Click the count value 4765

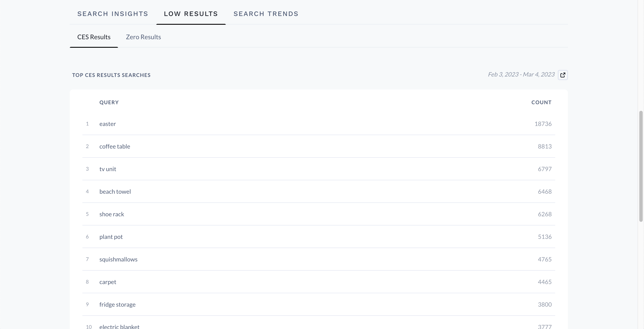pyautogui.click(x=545, y=260)
